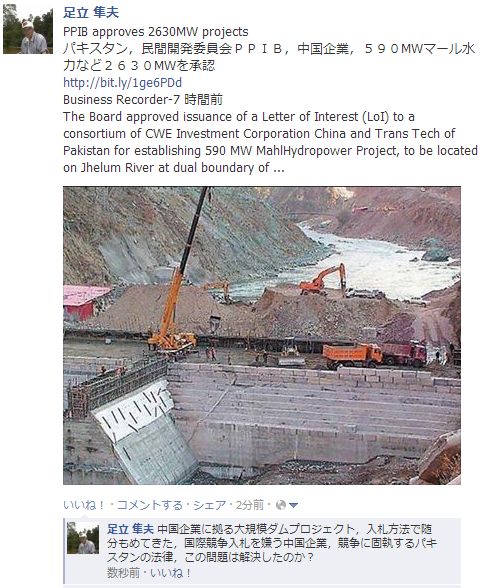Click the globe privacy icon
The height and width of the screenshot is (588, 488).
[x=281, y=506]
